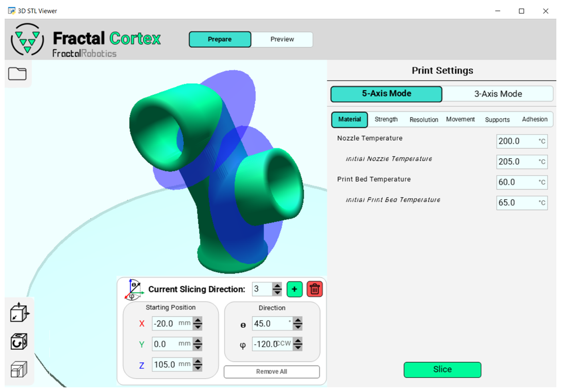
Task: Click the X starting position field
Action: [172, 323]
